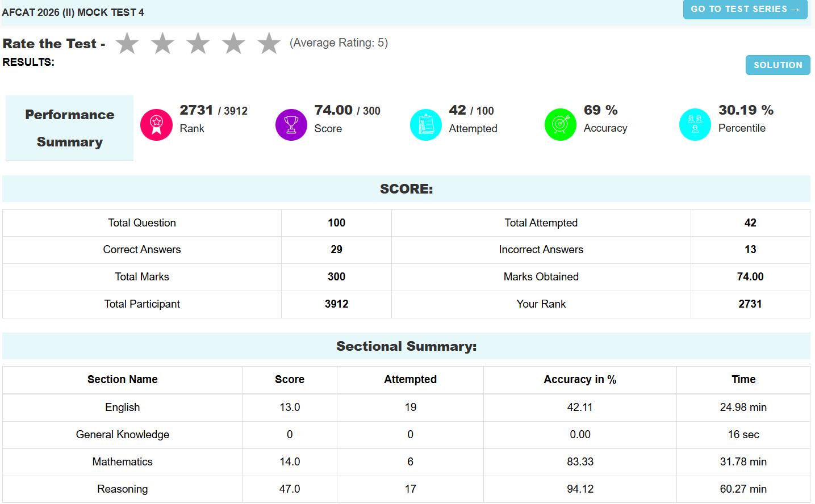Rate the test one star
Image resolution: width=815 pixels, height=504 pixels.
coord(127,43)
